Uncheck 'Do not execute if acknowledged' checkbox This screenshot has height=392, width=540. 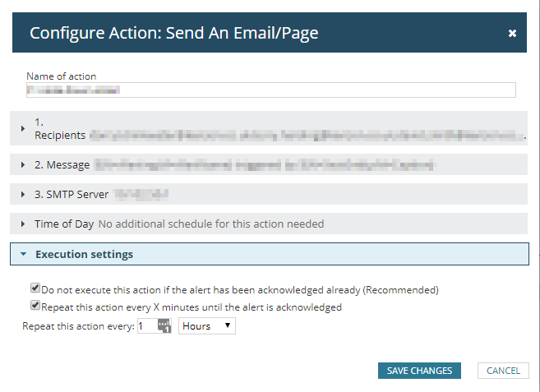coord(35,289)
